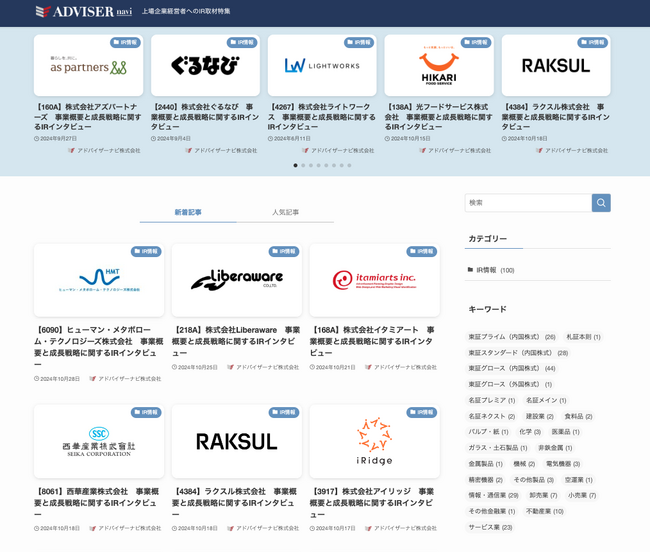Click the search magnifier button
This screenshot has width=650, height=552.
(601, 203)
